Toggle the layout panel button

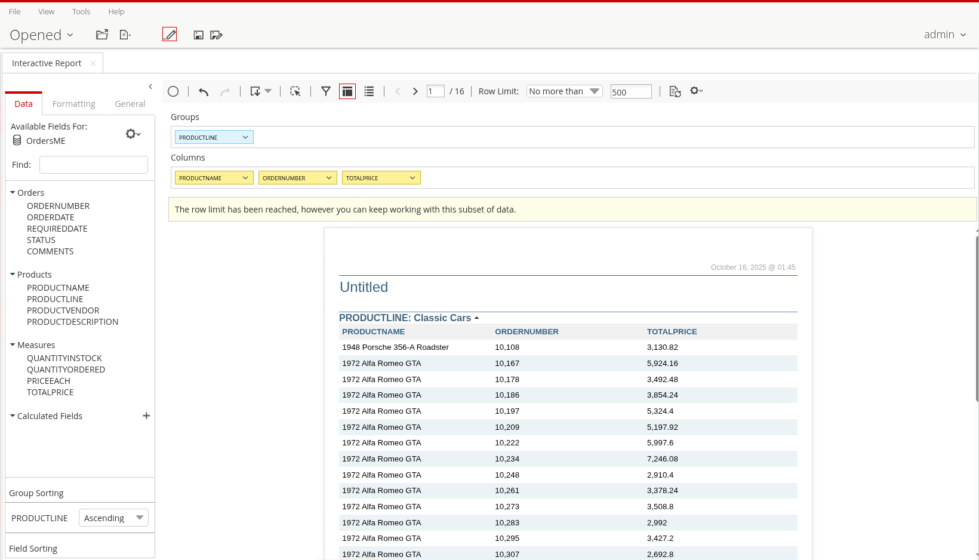[x=347, y=91]
